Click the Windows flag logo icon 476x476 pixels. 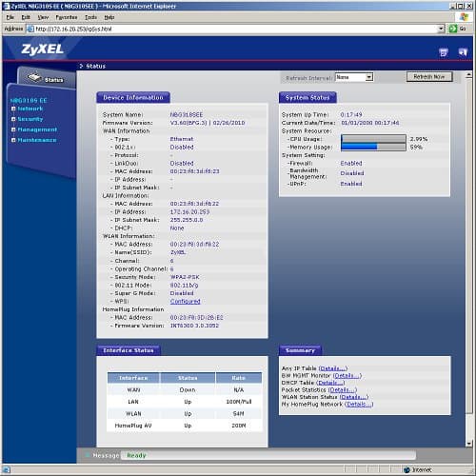464,17
